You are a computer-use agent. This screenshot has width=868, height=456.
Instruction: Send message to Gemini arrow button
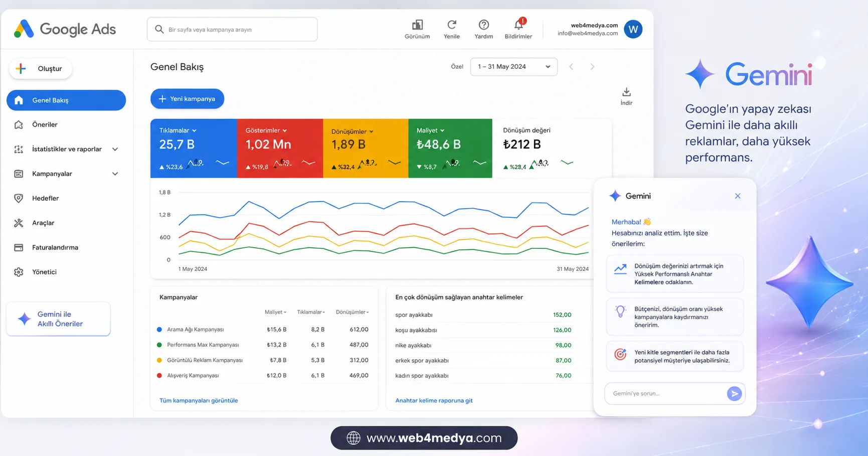pyautogui.click(x=734, y=394)
